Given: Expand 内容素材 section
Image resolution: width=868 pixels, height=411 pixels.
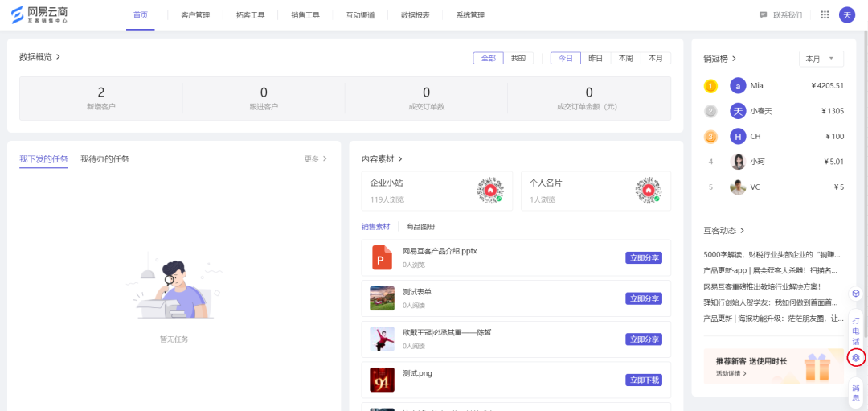Looking at the screenshot, I should [x=400, y=159].
